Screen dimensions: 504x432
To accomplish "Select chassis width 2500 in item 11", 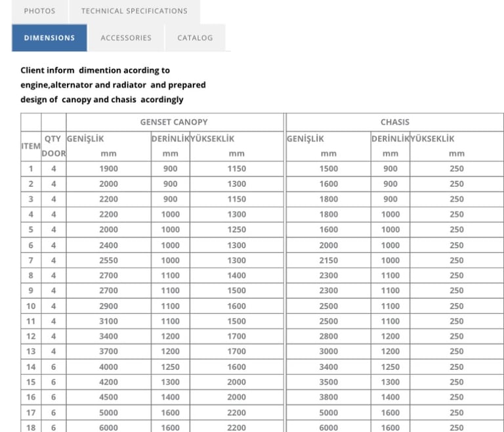I will click(x=329, y=321).
